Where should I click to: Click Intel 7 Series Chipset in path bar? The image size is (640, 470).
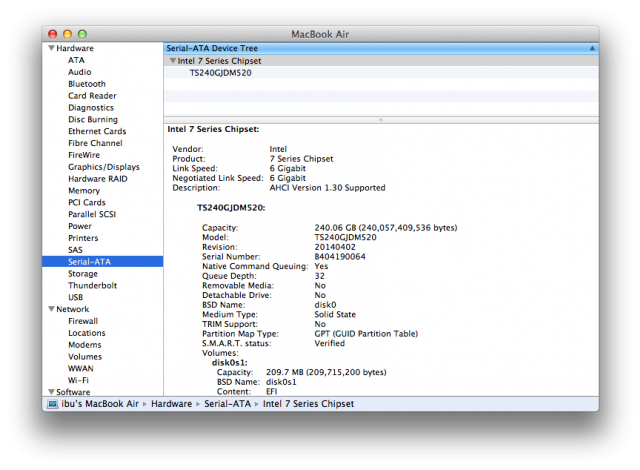309,404
